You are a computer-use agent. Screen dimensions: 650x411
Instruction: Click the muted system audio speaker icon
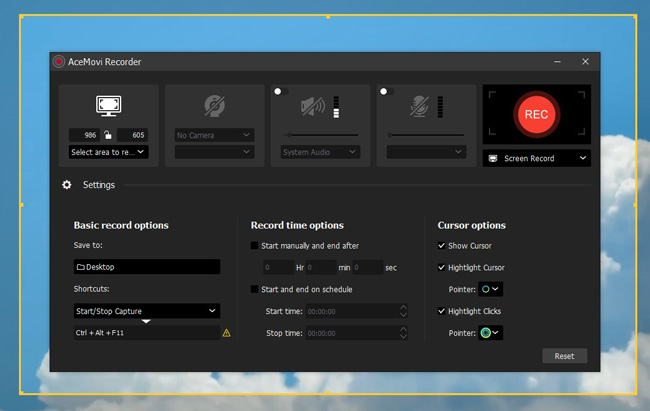(x=313, y=107)
